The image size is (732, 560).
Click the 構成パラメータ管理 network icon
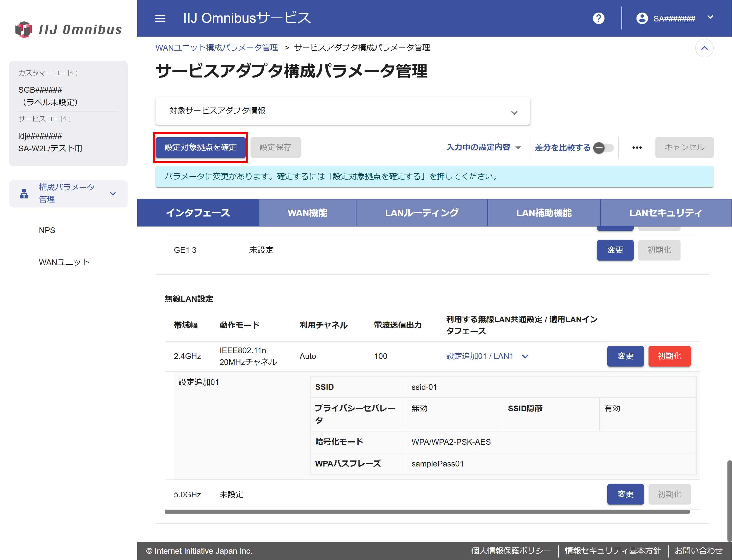tap(24, 194)
